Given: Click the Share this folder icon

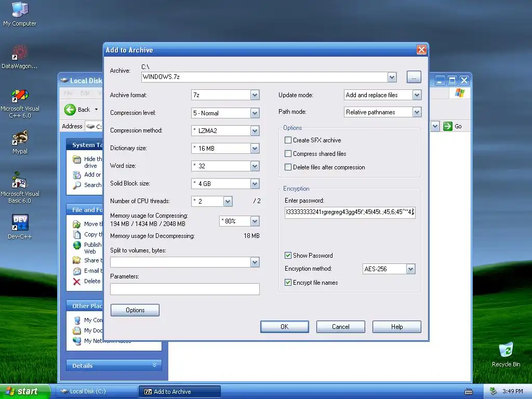Looking at the screenshot, I should point(77,260).
